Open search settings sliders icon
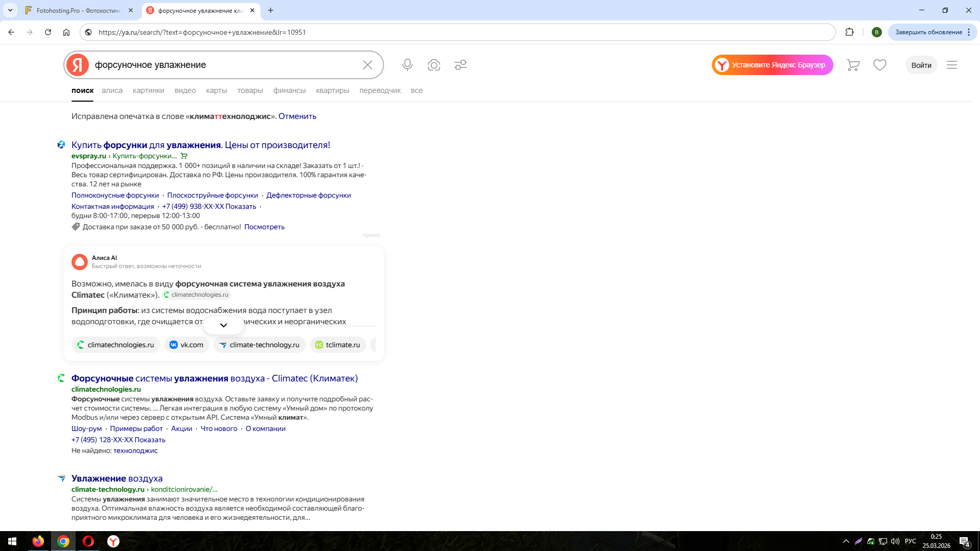The height and width of the screenshot is (551, 980). click(x=461, y=65)
